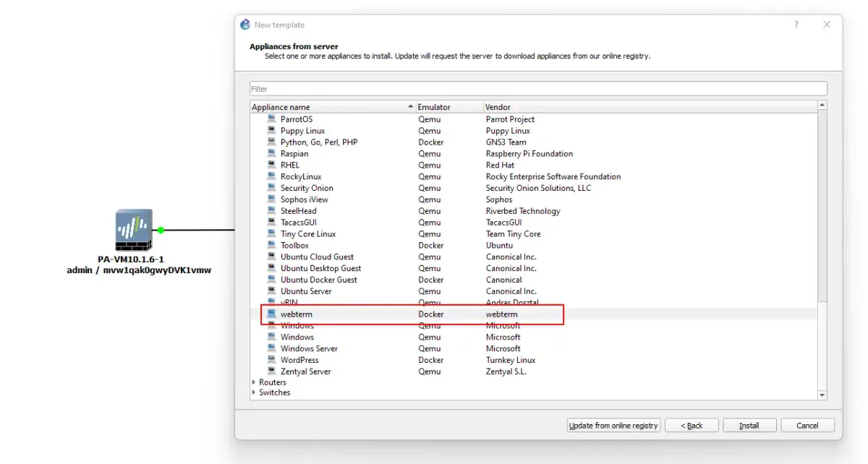Click the scrollbar down arrow
868x464 pixels.
(822, 395)
